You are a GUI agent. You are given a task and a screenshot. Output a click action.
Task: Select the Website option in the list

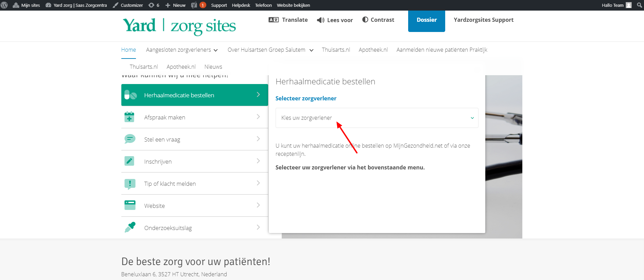click(x=195, y=205)
